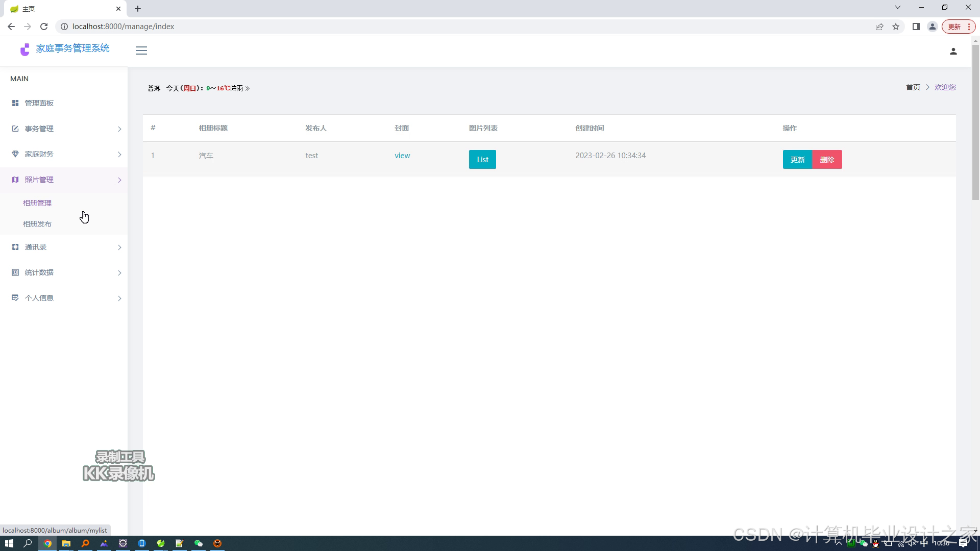Open the view cover link
Screen dimensions: 980x551
[402, 156]
